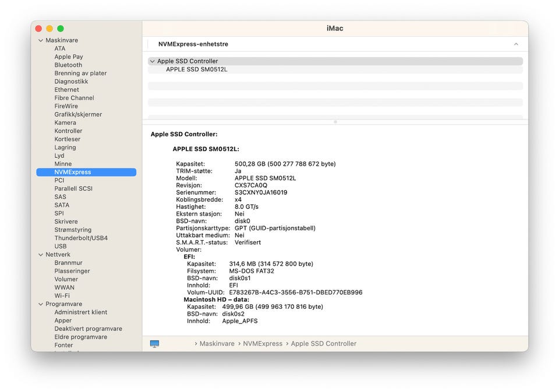
Task: Select Administrert klient under Programvare
Action: (81, 312)
